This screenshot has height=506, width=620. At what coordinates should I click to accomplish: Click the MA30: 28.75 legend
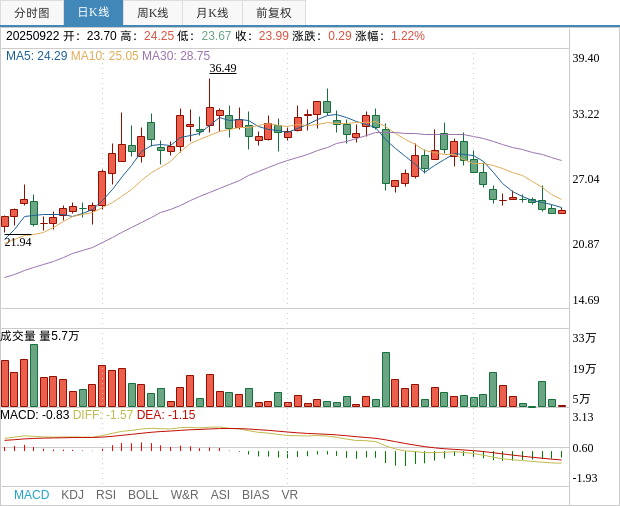point(176,56)
